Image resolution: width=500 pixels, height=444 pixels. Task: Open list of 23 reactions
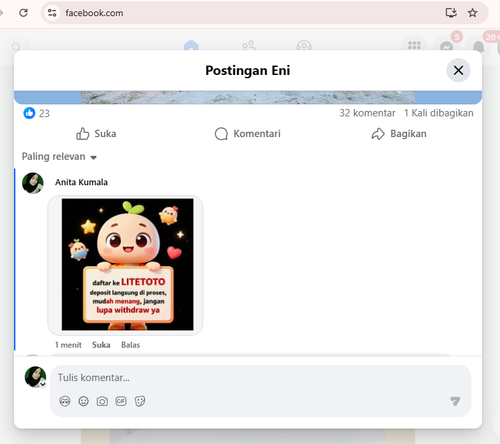click(x=44, y=114)
